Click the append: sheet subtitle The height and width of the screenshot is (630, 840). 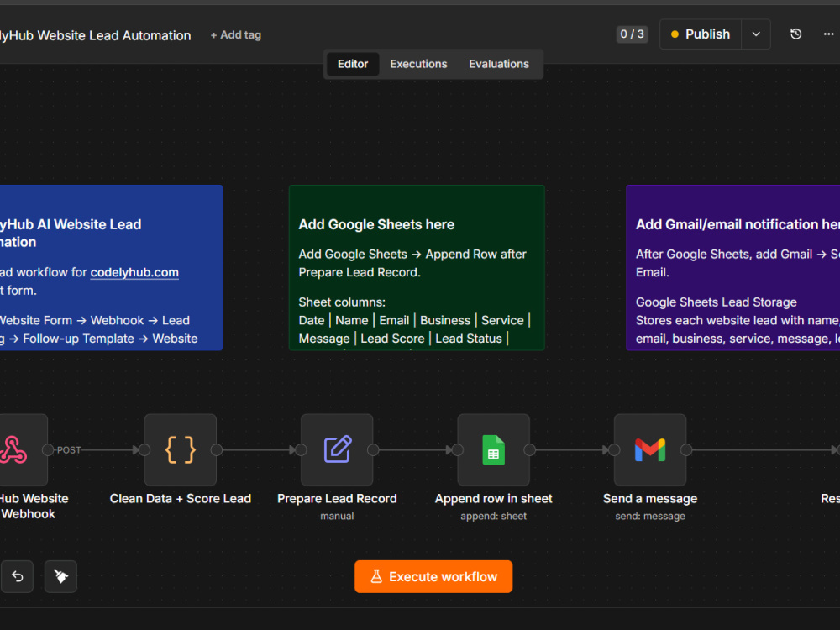click(x=493, y=516)
